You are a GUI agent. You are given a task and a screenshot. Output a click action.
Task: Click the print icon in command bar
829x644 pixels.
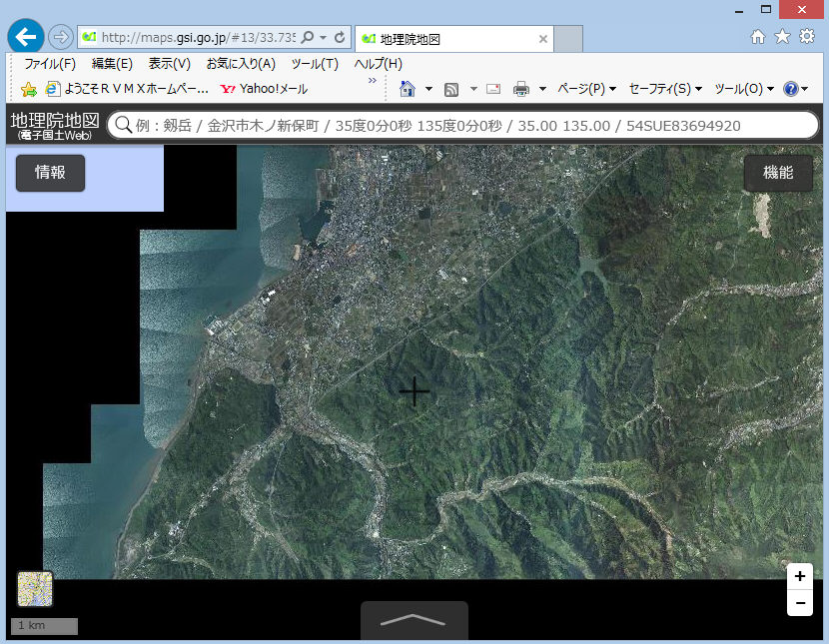pos(521,89)
